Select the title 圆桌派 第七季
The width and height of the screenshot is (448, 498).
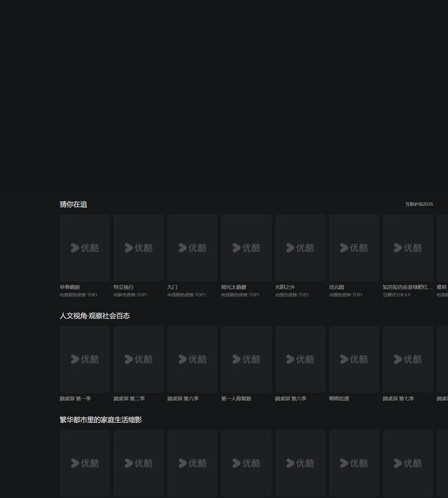pyautogui.click(x=398, y=398)
